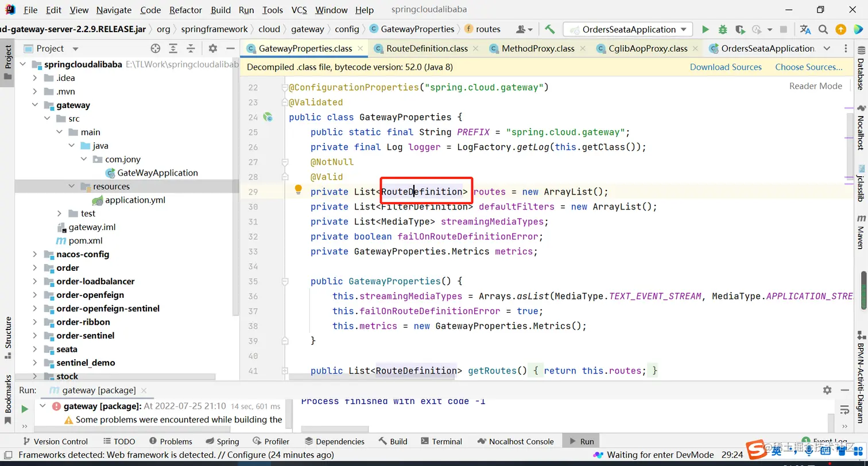Expand the nacos-config module
Screen dimensions: 868x466
click(x=35, y=254)
